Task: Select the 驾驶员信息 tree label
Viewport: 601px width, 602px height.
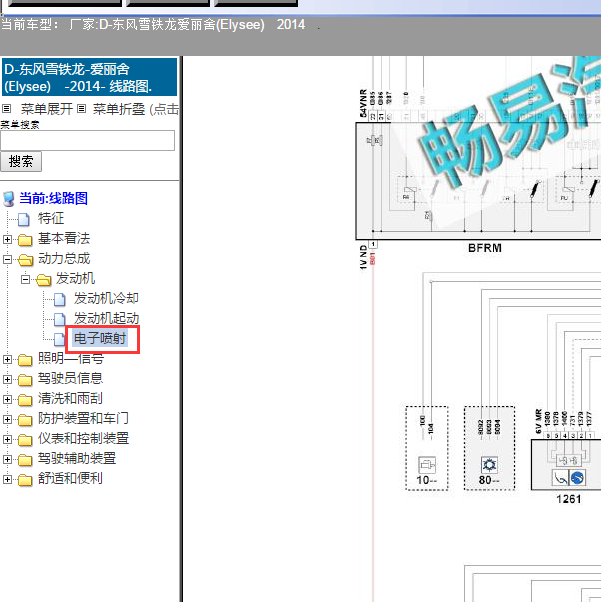Action: 70,378
